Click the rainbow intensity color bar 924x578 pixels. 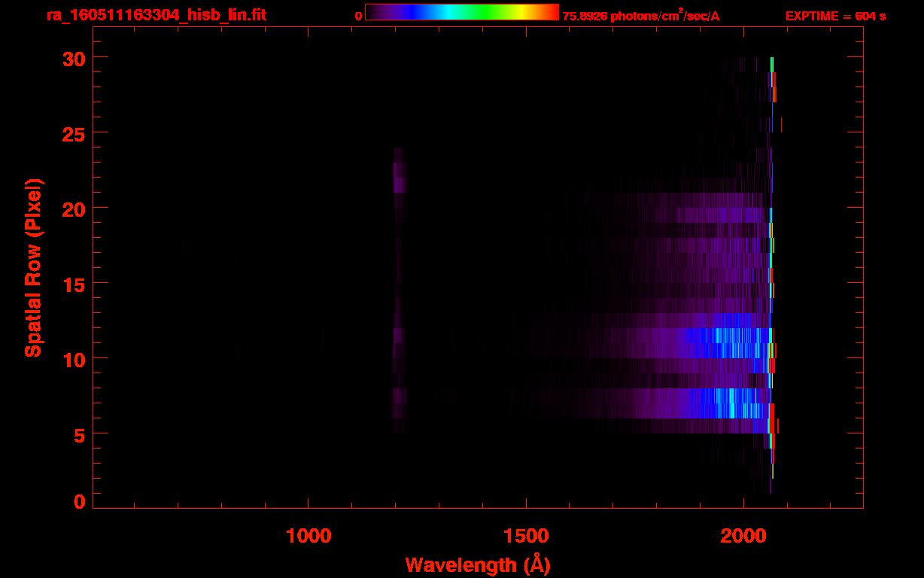pos(462,12)
